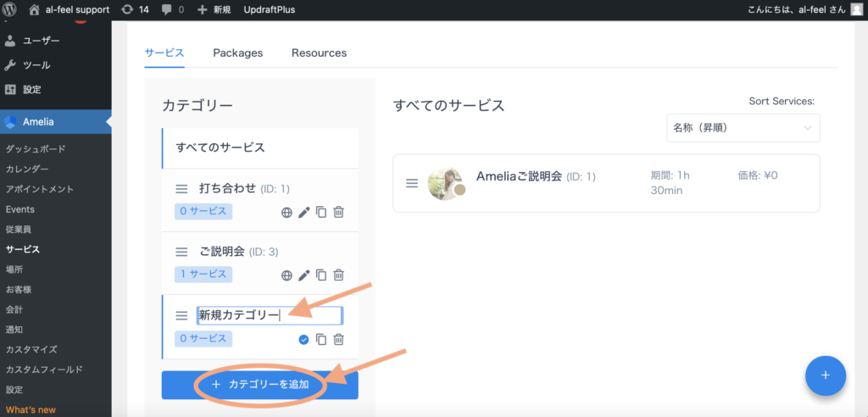Switch to the Packages tab
This screenshot has width=868, height=417.
click(237, 53)
